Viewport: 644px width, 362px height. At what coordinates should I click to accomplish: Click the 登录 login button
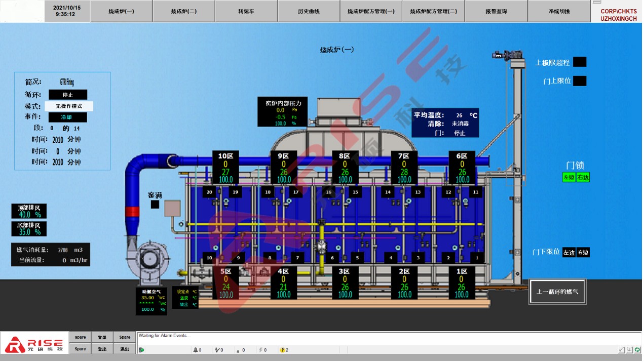pos(102,337)
